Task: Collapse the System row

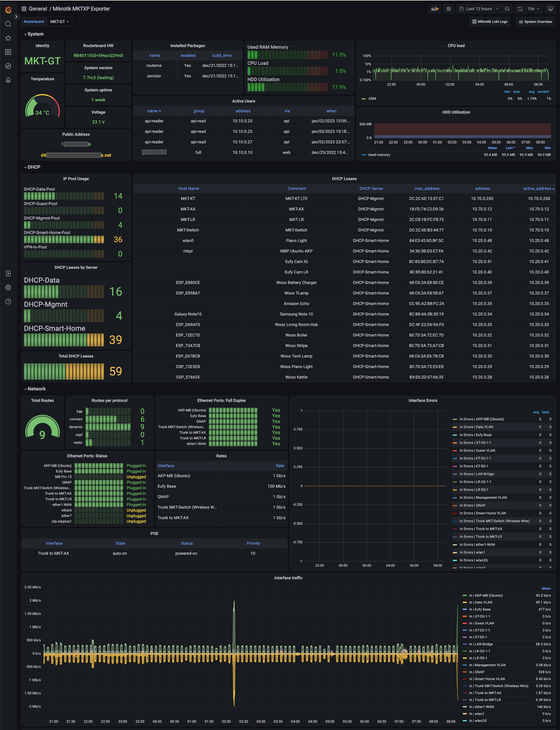Action: point(34,34)
